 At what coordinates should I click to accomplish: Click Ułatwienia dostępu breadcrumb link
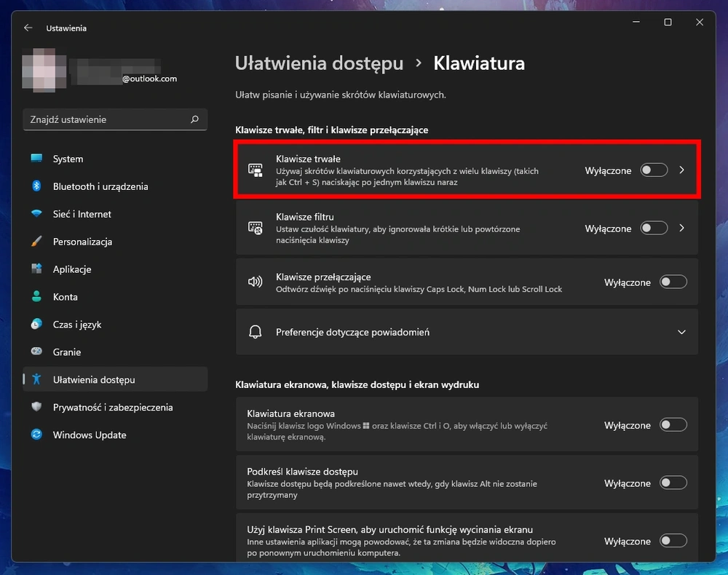319,63
